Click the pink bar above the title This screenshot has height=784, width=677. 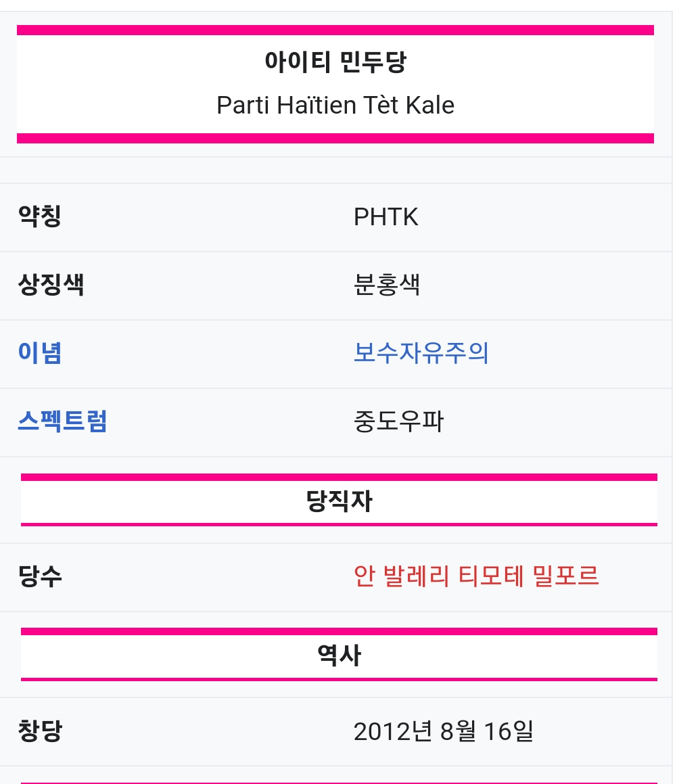pos(335,30)
